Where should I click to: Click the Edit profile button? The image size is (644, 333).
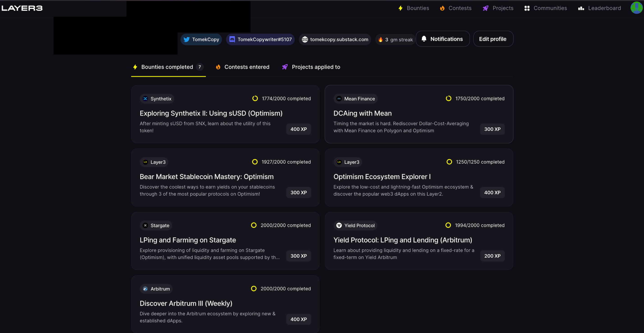493,39
